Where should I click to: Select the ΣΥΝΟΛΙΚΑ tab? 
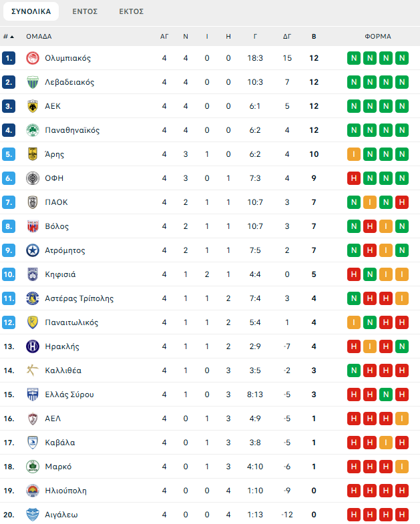click(31, 11)
